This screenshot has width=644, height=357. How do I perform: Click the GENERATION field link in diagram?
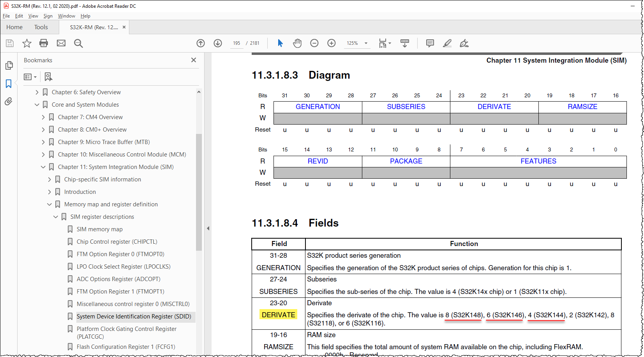[x=318, y=107]
